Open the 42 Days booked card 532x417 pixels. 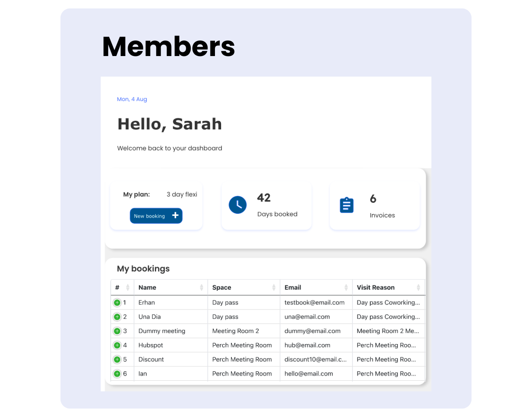pyautogui.click(x=266, y=205)
